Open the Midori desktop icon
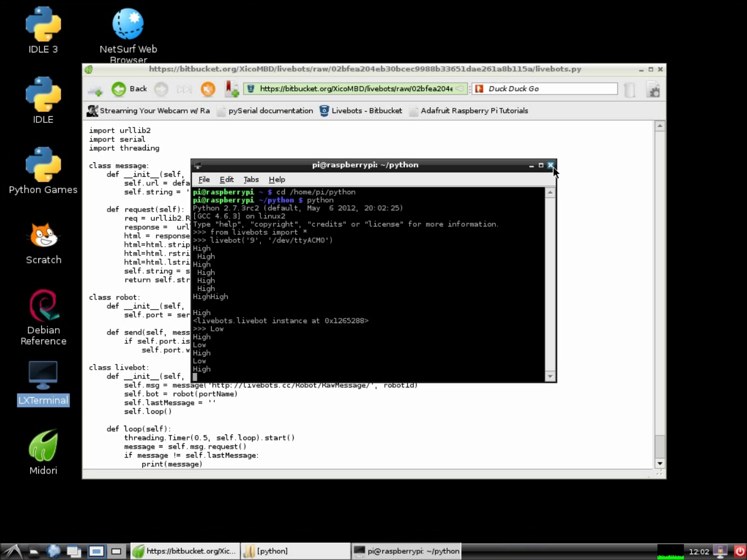 point(43,452)
